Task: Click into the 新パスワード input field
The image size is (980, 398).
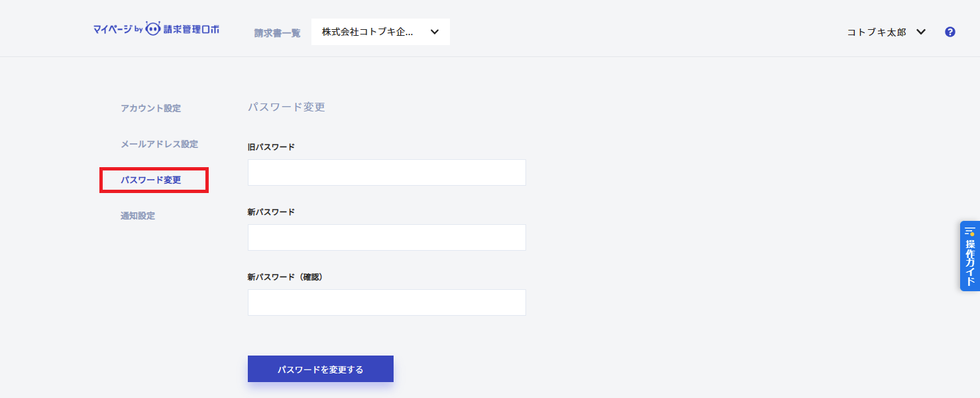Action: 386,237
